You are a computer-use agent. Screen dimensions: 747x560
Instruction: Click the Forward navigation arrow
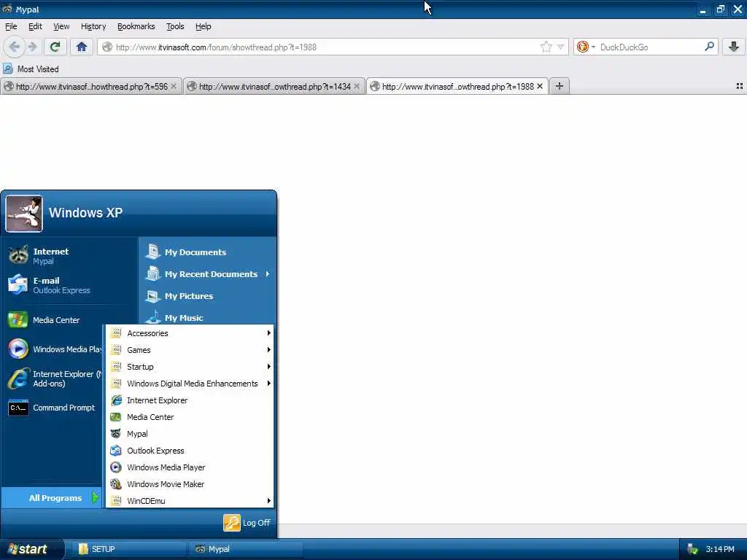point(32,47)
